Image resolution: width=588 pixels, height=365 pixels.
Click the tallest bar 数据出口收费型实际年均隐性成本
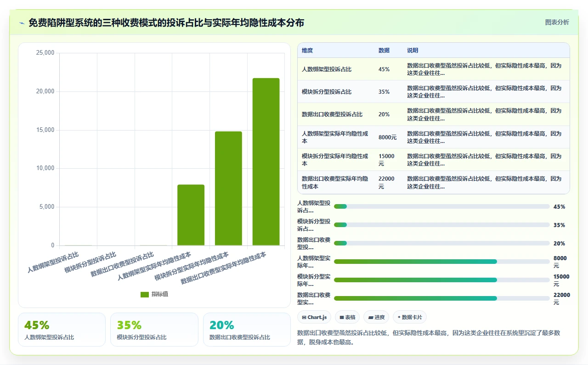tap(266, 162)
